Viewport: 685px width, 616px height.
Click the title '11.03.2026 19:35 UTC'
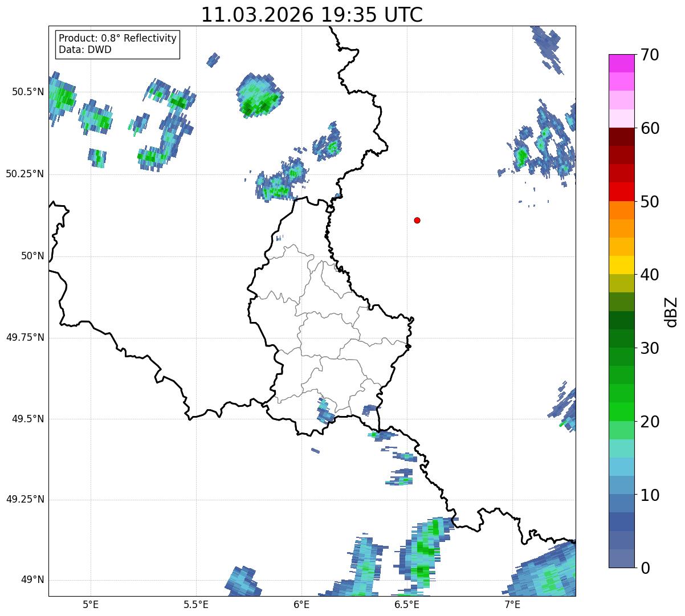pos(312,15)
